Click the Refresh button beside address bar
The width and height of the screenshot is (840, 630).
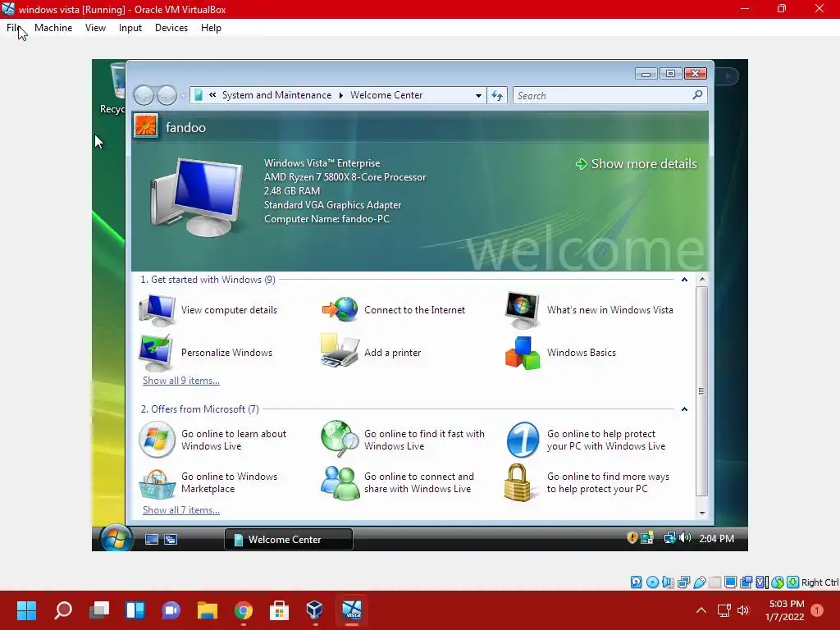(497, 95)
